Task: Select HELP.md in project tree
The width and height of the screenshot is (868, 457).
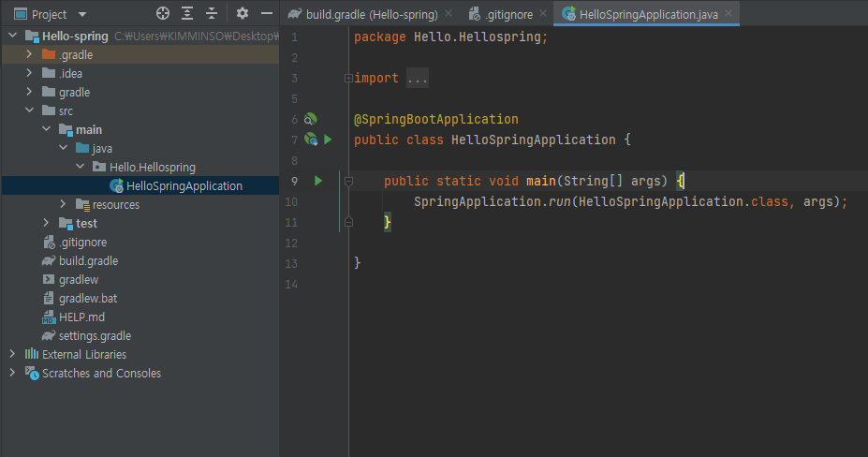Action: (81, 317)
